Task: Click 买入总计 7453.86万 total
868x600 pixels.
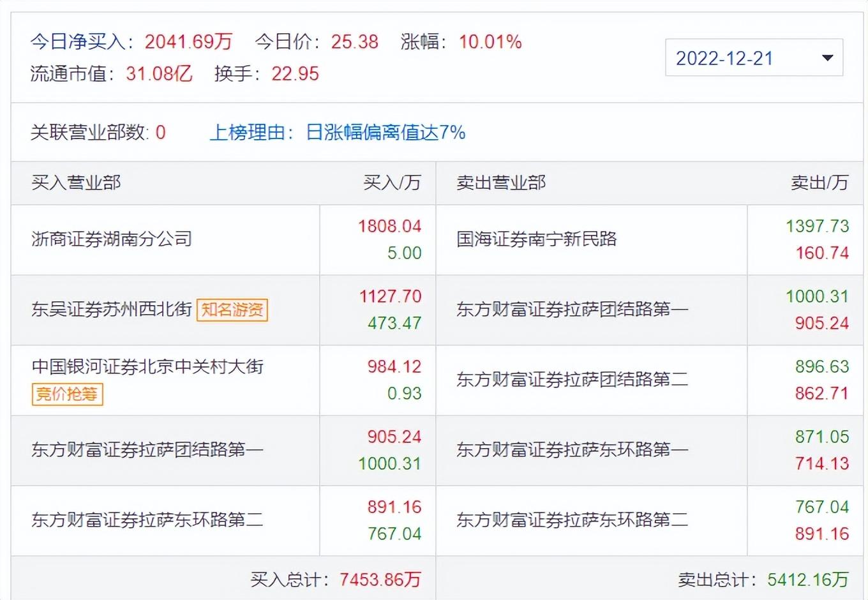Action: 336,579
